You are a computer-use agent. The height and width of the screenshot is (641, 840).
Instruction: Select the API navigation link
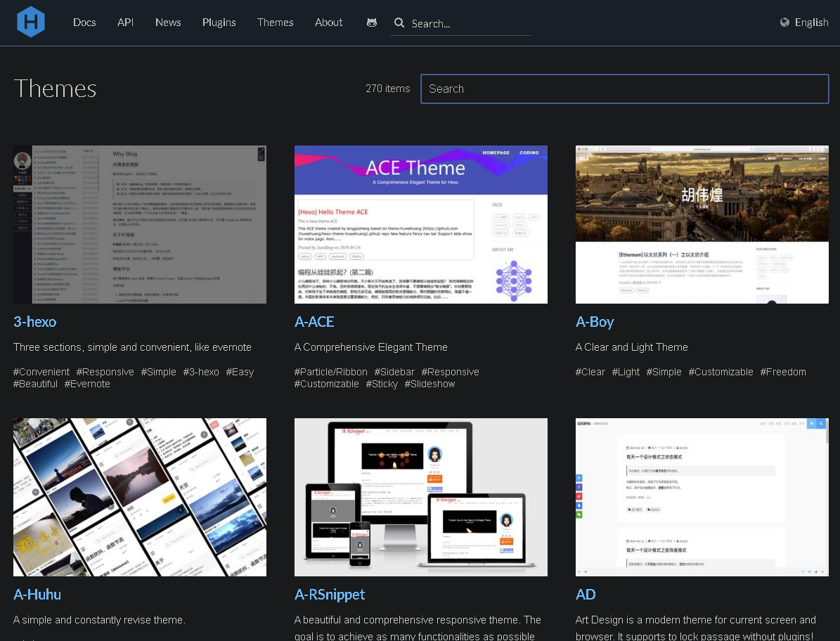(x=125, y=22)
